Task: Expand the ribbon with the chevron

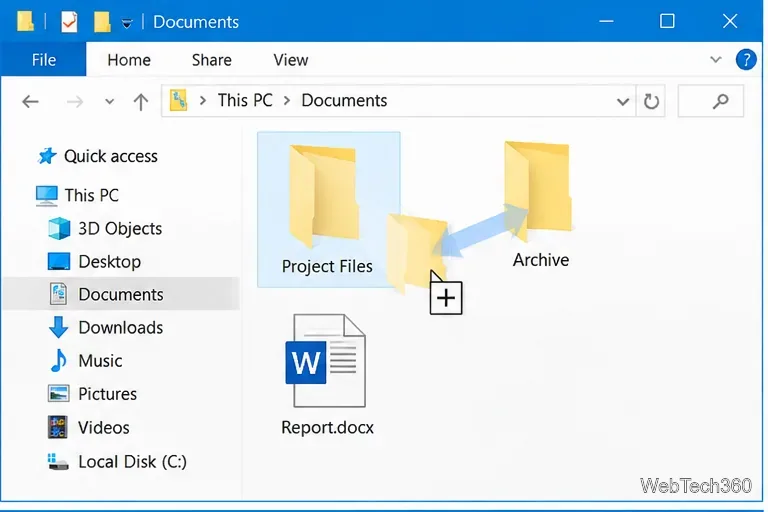Action: click(716, 60)
